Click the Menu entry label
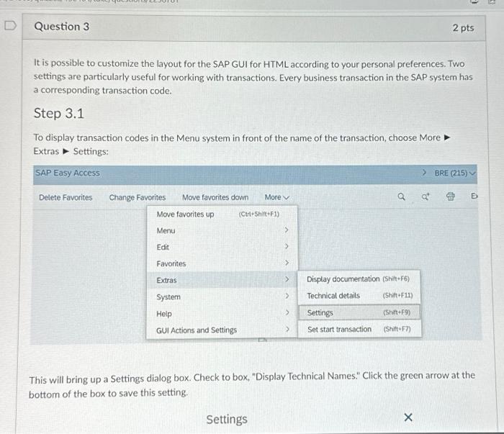Viewport: 504px width, 434px height. pos(166,230)
